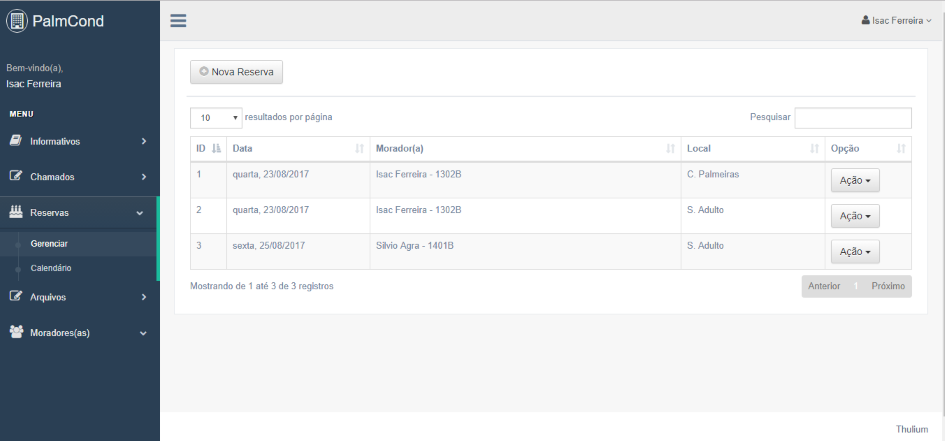Screen dimensions: 945x441
Task: Sort by Opção column sort icon
Action: [902, 149]
